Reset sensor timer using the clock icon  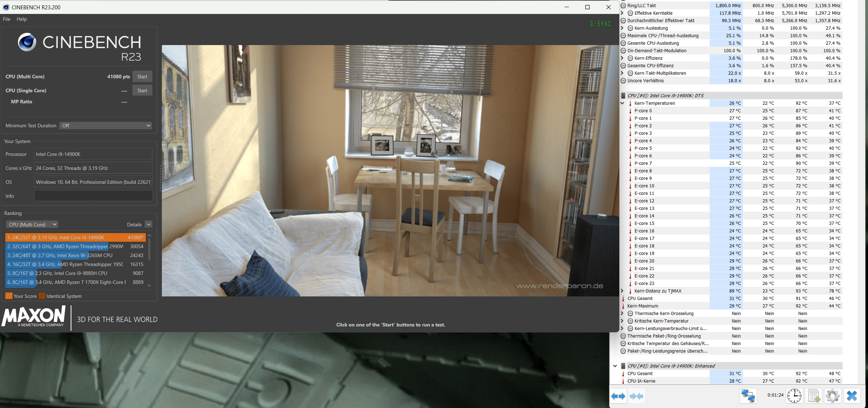click(794, 396)
